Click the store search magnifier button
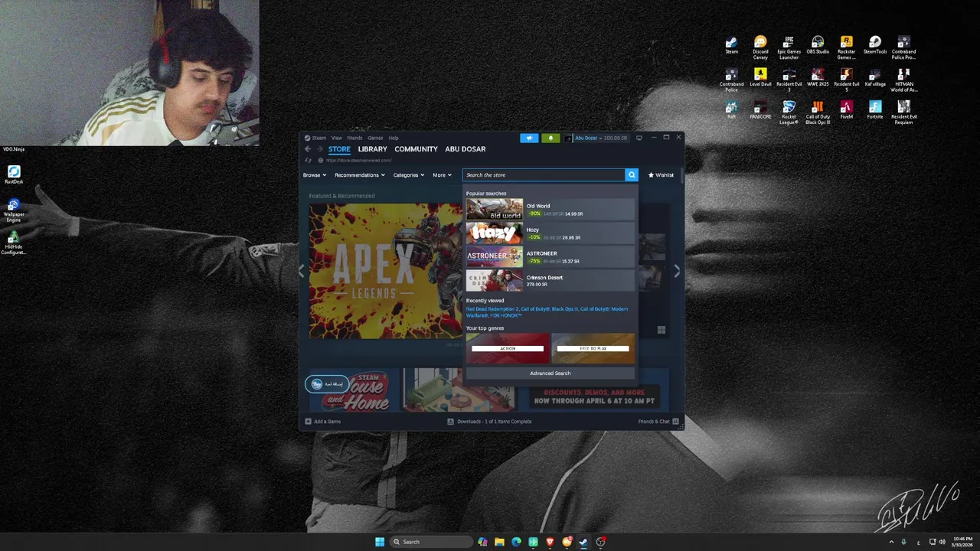 pyautogui.click(x=632, y=175)
